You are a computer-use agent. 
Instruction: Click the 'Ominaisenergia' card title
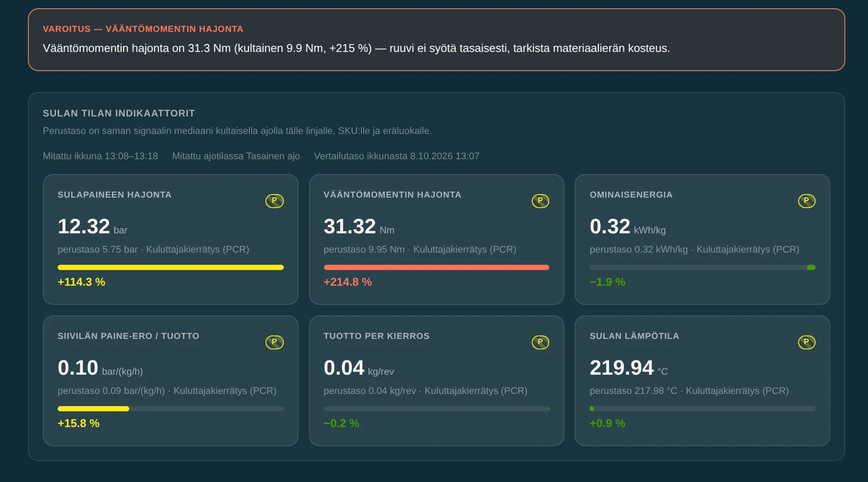(x=631, y=195)
